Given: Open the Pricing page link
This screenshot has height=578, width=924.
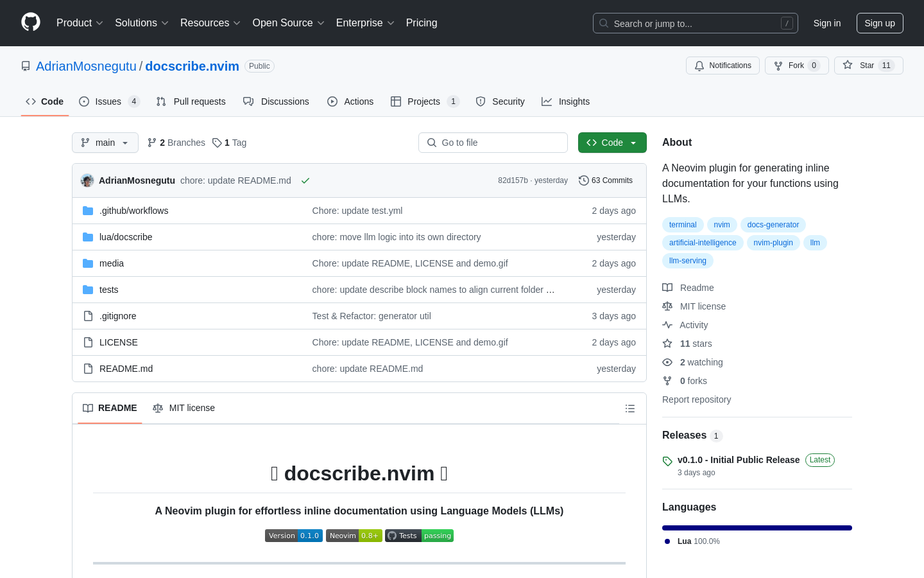Looking at the screenshot, I should (422, 23).
